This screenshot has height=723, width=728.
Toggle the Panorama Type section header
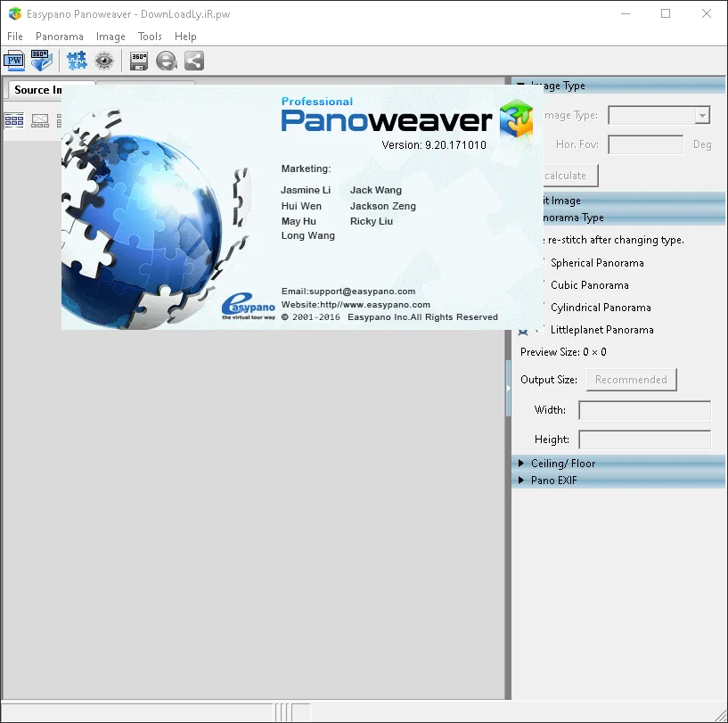pos(634,217)
